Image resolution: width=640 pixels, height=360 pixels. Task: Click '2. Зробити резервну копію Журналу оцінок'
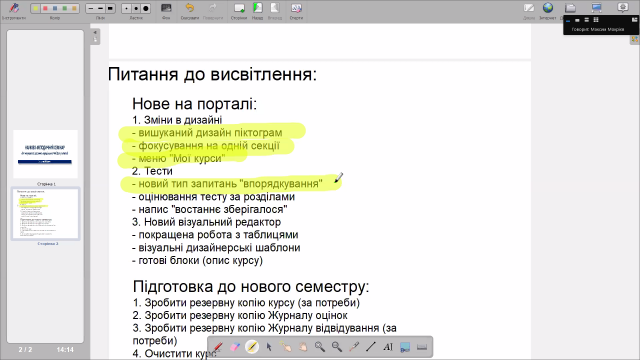(240, 316)
